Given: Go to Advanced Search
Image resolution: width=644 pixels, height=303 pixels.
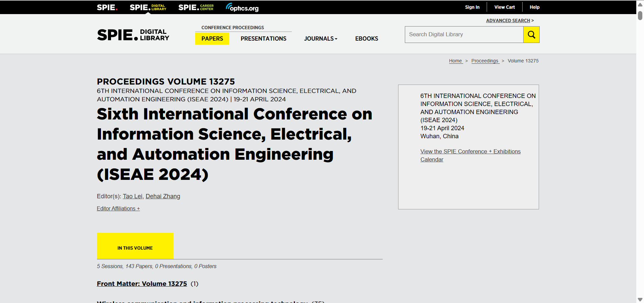Looking at the screenshot, I should (508, 20).
